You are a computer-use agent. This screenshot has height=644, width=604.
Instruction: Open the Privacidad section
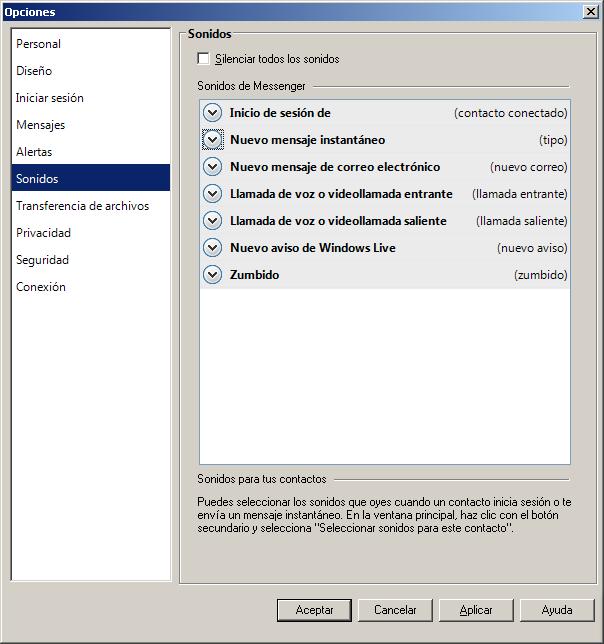43,233
